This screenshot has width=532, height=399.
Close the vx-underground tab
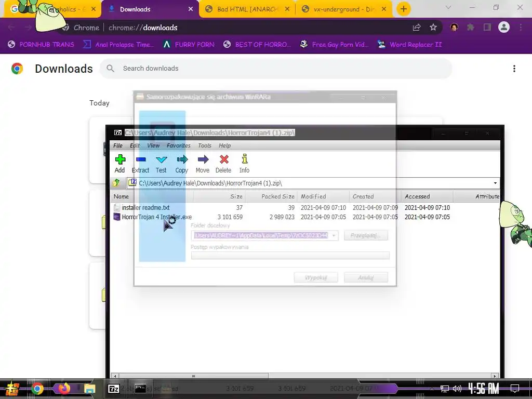point(384,9)
